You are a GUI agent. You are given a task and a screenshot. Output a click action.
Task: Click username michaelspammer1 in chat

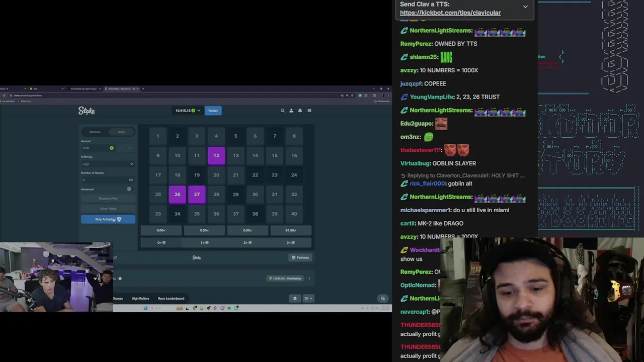click(426, 210)
